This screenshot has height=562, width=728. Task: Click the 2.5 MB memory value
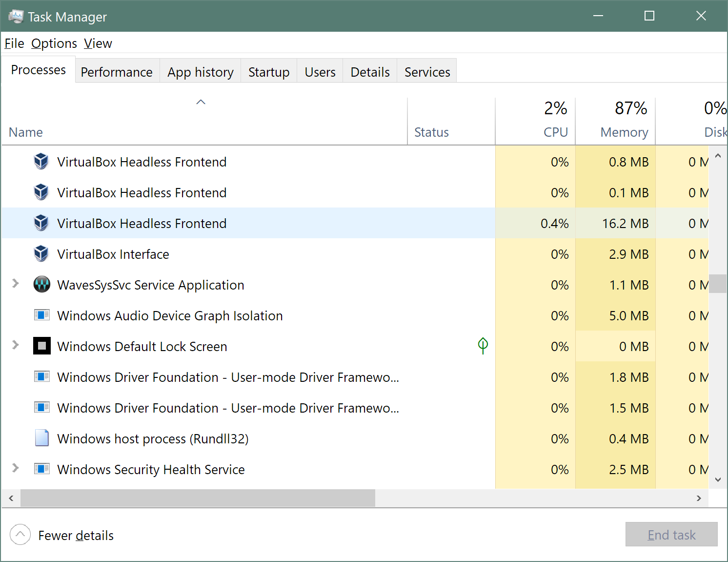[629, 469]
